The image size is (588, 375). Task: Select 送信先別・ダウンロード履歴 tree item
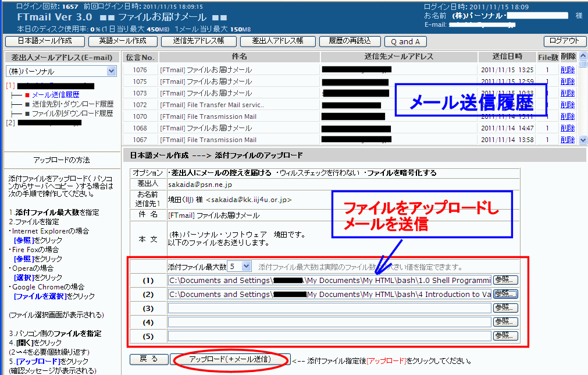[x=73, y=104]
